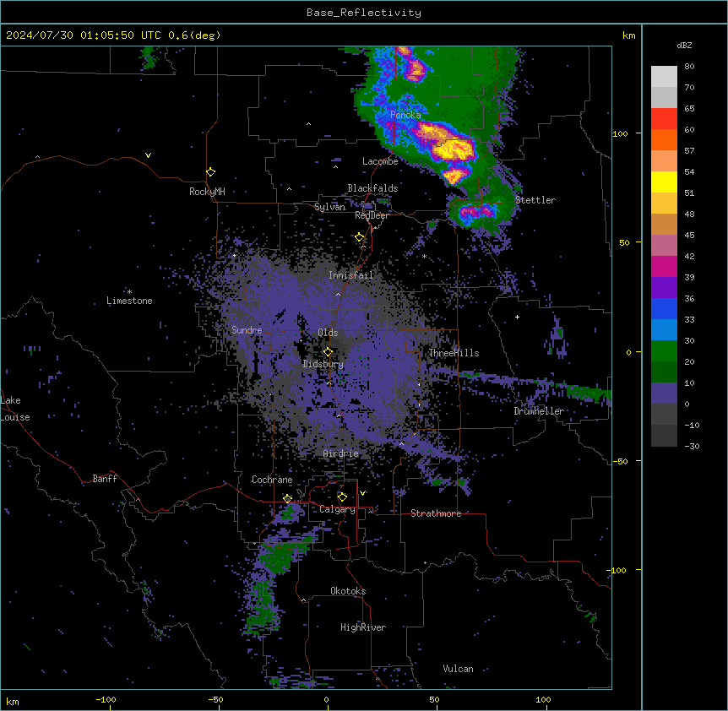Click the Banff town label

coord(105,479)
